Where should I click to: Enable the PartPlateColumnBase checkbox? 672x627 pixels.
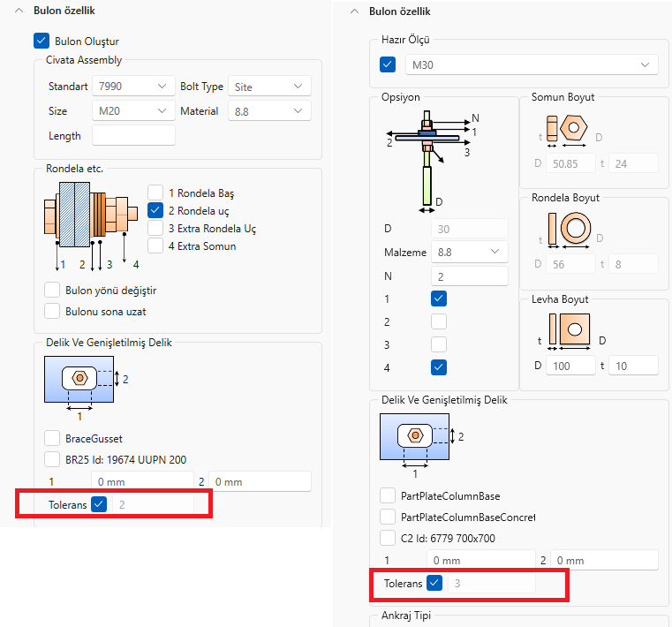tap(388, 495)
